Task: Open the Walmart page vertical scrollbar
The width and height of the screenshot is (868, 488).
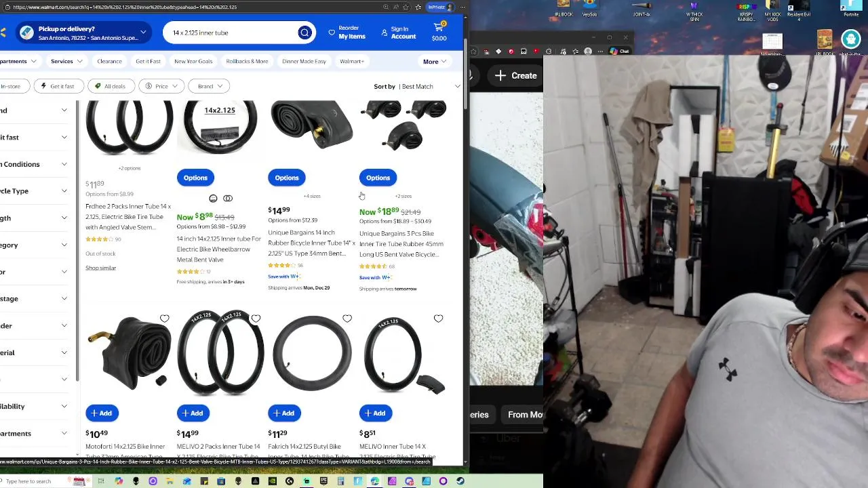Action: click(x=465, y=75)
